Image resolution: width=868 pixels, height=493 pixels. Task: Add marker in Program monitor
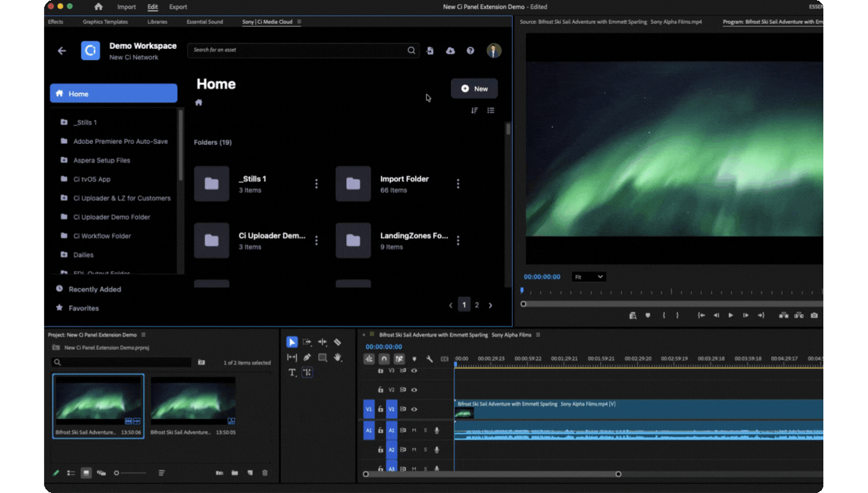pos(648,316)
